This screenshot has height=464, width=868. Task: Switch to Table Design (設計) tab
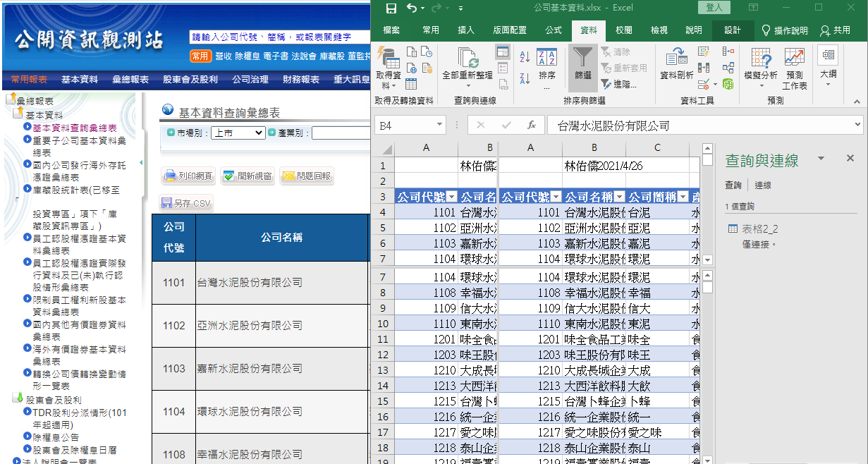(x=733, y=30)
